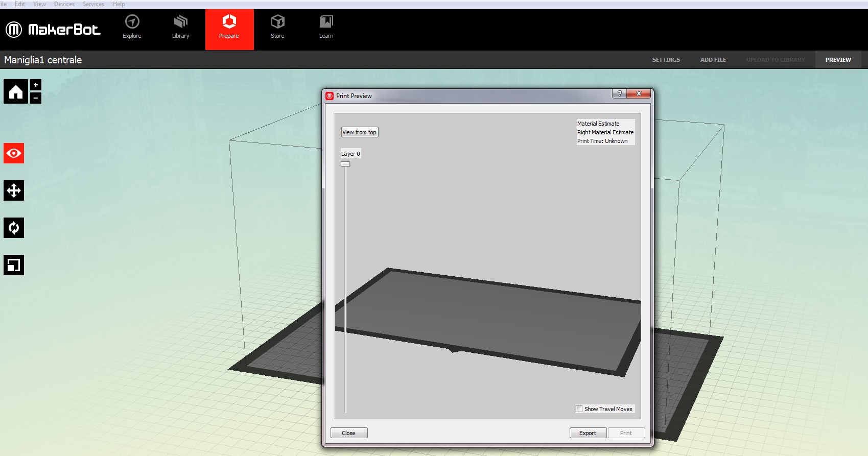Click Export in Print Preview dialog
The height and width of the screenshot is (456, 868).
click(588, 433)
